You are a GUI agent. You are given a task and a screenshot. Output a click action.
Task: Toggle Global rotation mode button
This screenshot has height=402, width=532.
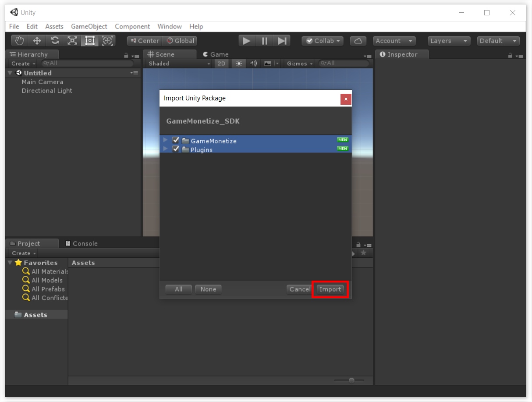[x=180, y=41]
